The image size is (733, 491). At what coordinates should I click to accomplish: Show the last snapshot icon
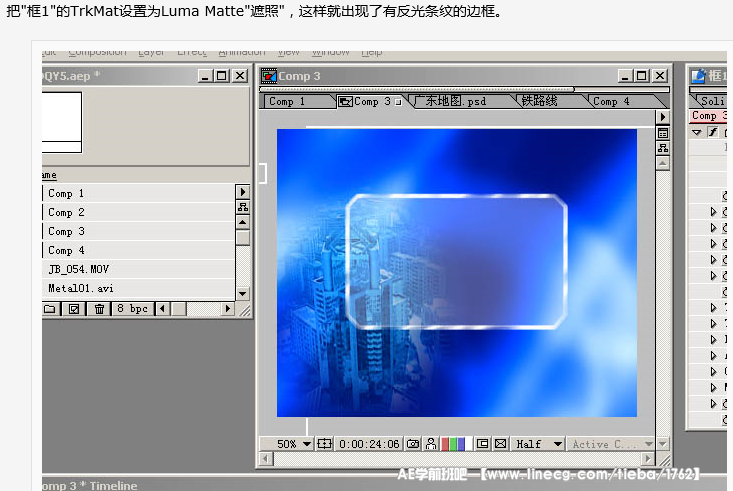[431, 444]
